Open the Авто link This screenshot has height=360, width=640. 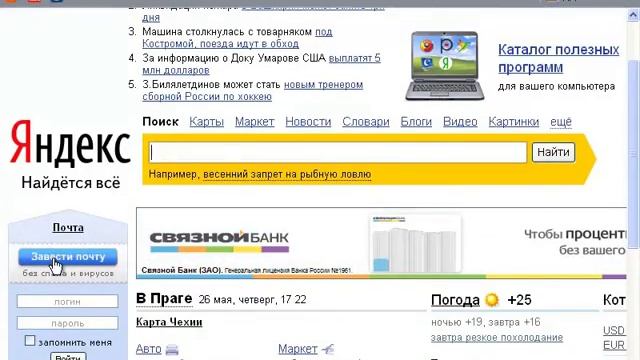coord(149,349)
